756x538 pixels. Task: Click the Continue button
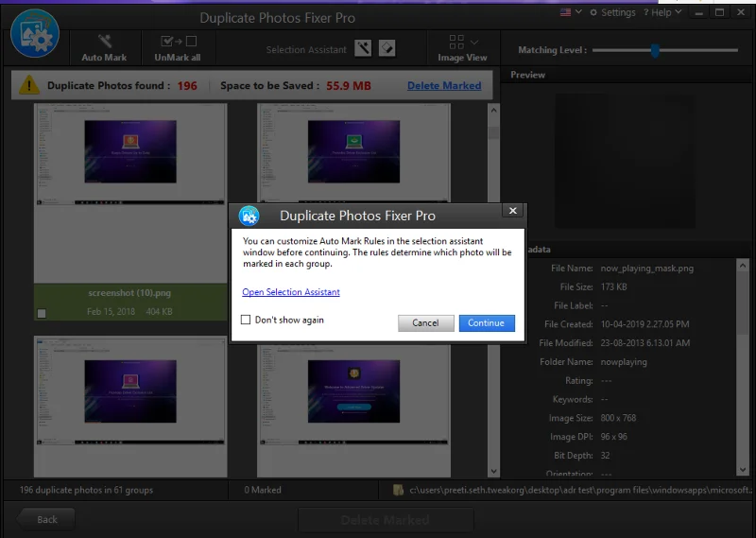[487, 323]
